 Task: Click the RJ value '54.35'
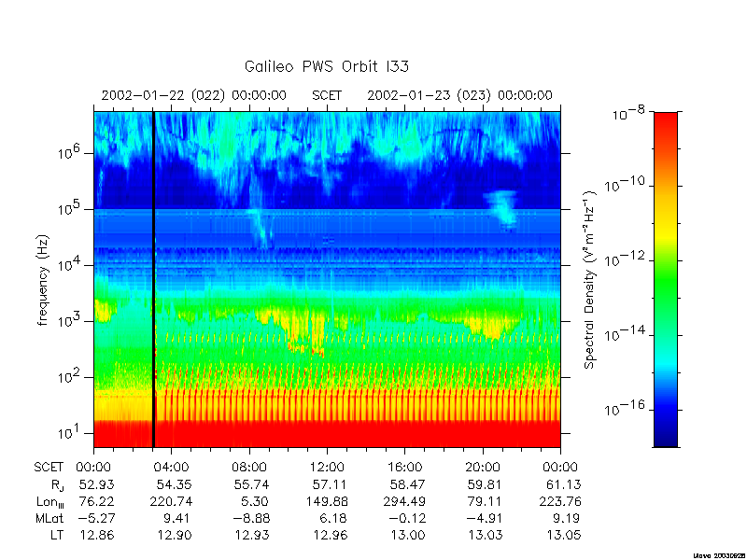[175, 484]
